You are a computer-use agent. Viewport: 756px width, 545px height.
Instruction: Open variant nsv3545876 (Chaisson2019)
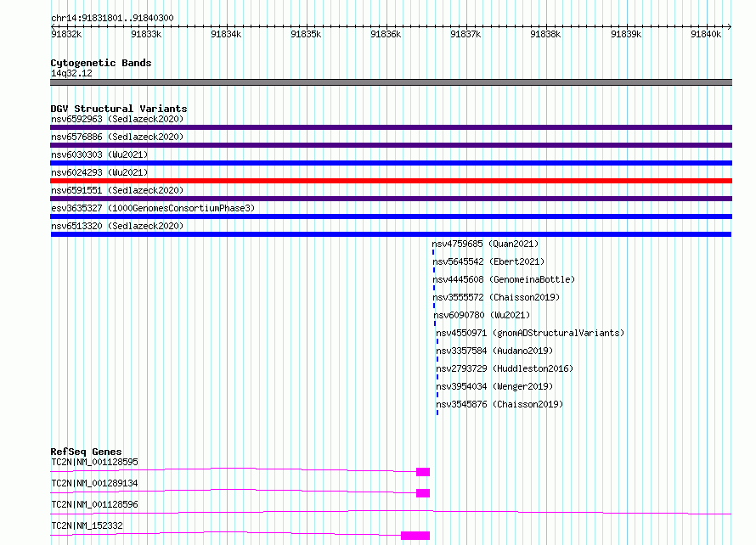499,404
